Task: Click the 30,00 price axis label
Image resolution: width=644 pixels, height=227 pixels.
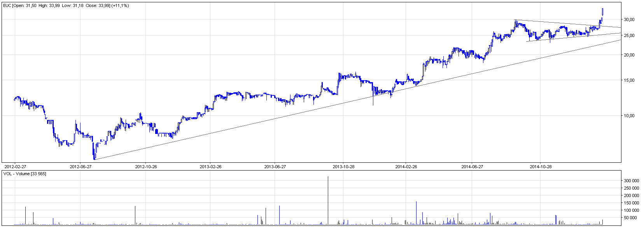Action: (x=629, y=19)
